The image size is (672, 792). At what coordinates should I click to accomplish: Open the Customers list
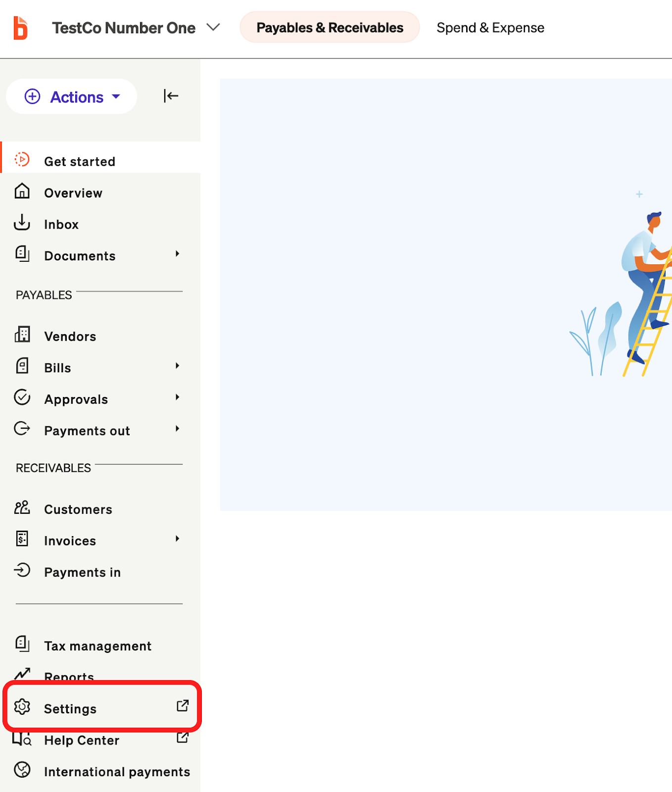point(78,510)
